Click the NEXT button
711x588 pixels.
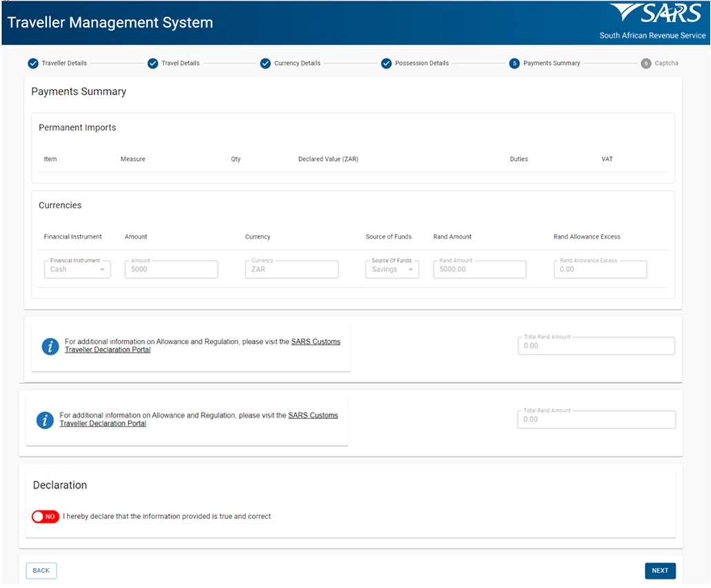[x=660, y=571]
